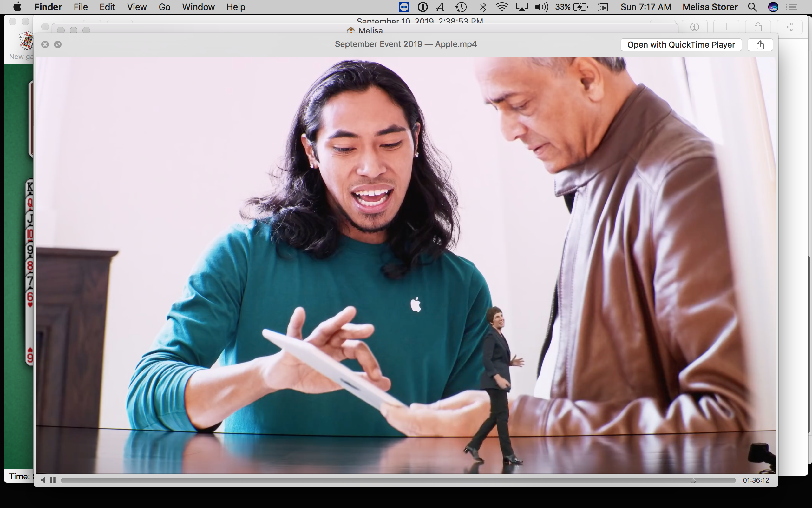Click the share icon in background window toolbar
812x508 pixels.
[758, 27]
